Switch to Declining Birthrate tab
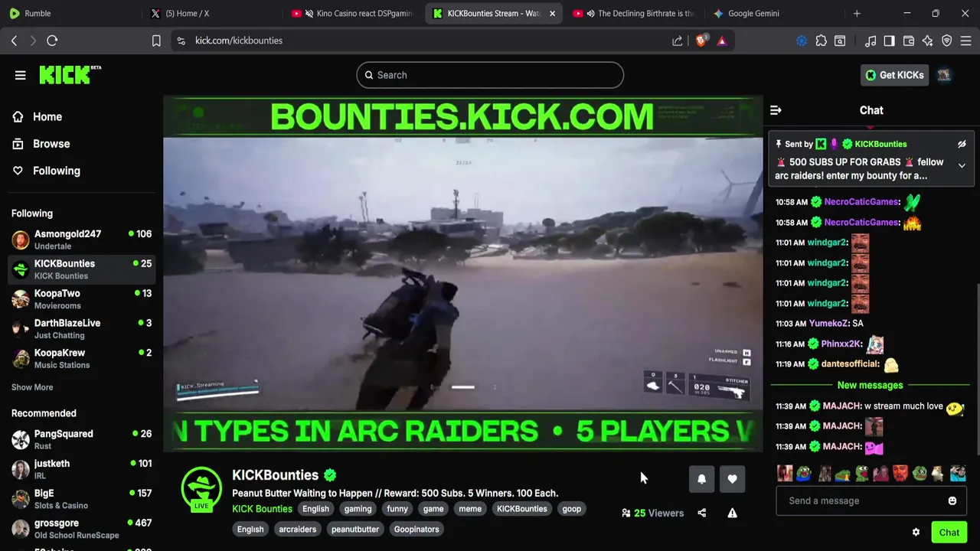 (633, 13)
